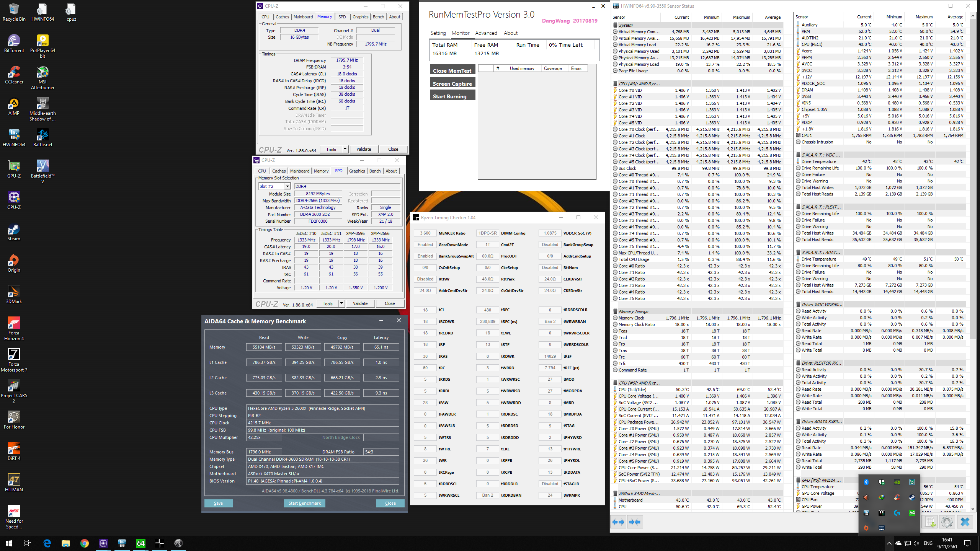Click Memory read value 55104 MB/s
Viewport: 980px width, 551px height.
point(264,347)
